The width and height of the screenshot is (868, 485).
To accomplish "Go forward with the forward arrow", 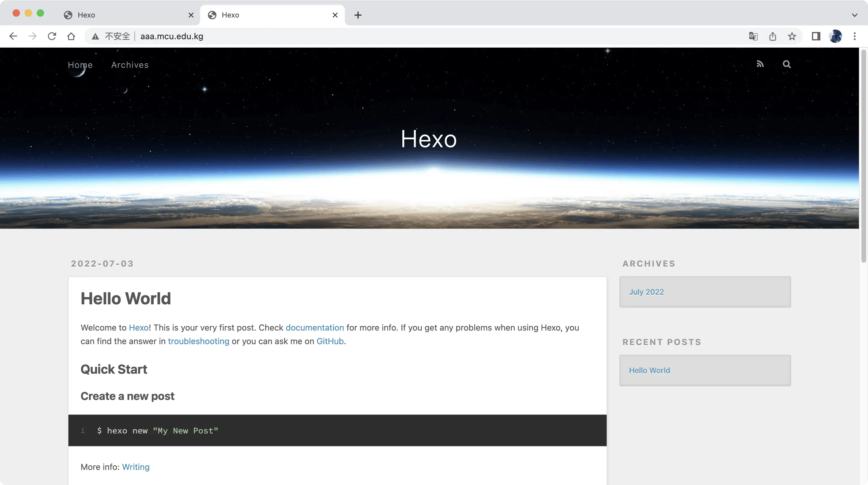I will click(x=32, y=36).
